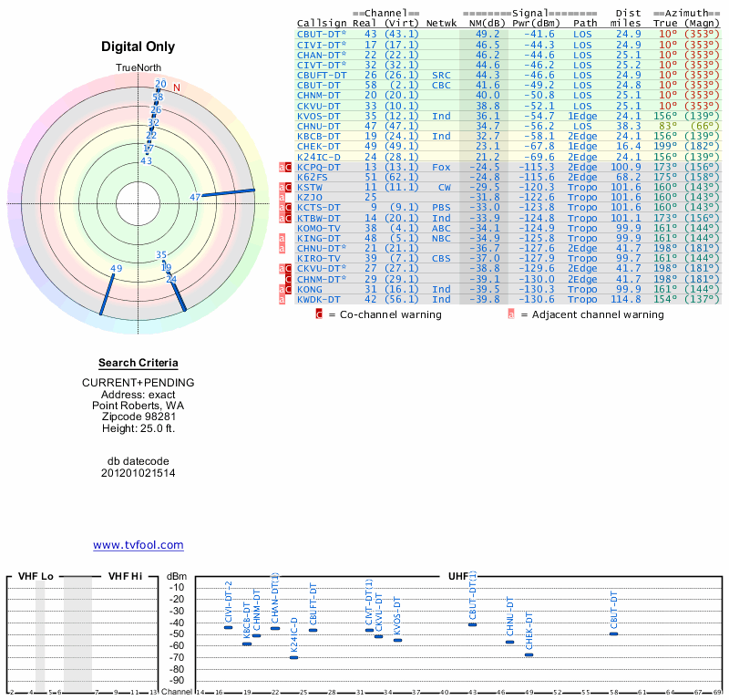Click the K62FS callsign
This screenshot has width=729, height=700.
tap(313, 177)
